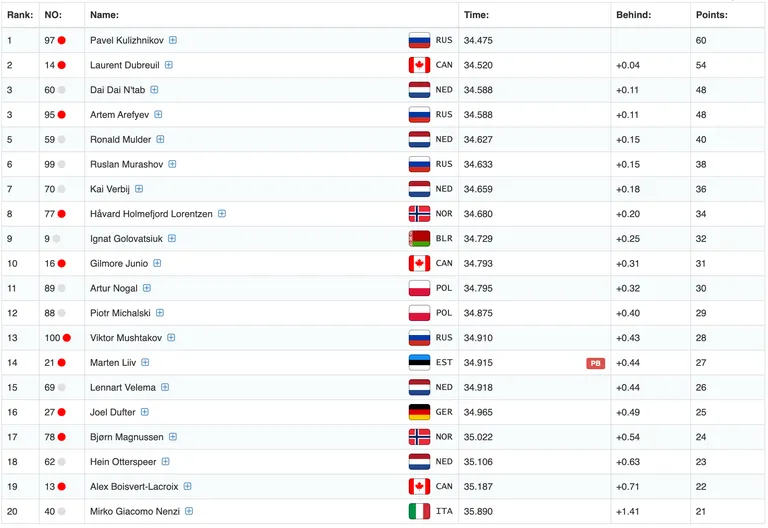Expand details for Pavel Kulizhnikov
Screen dimensions: 768x528
pos(173,40)
